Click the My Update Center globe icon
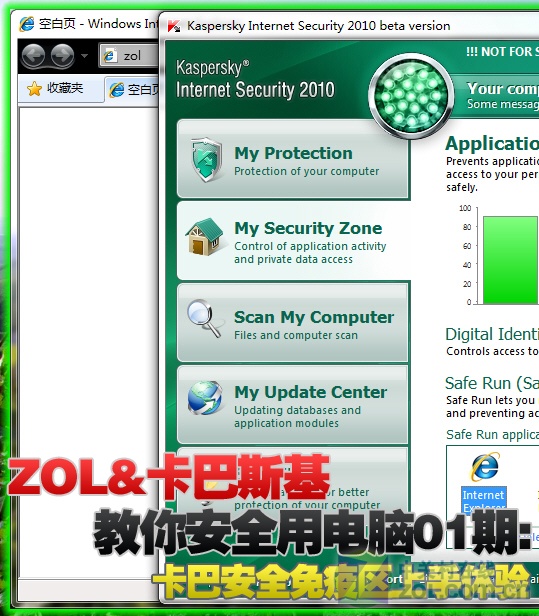The width and height of the screenshot is (539, 616). (205, 398)
